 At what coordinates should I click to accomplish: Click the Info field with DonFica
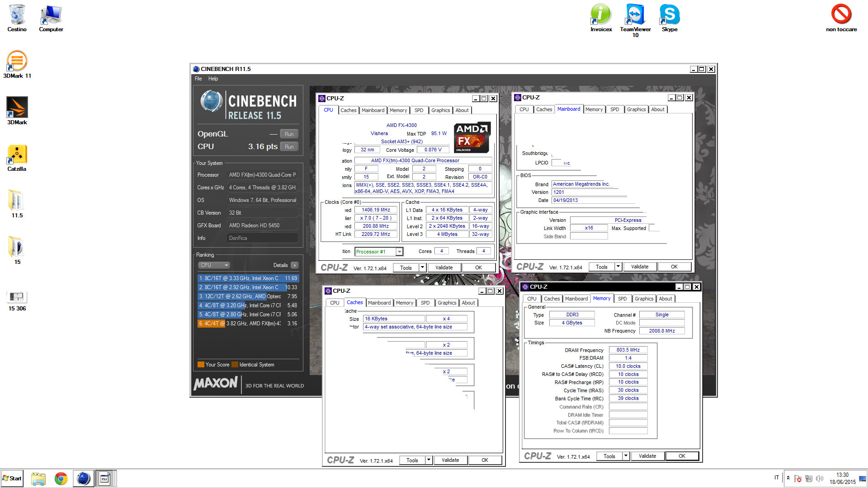tap(262, 238)
